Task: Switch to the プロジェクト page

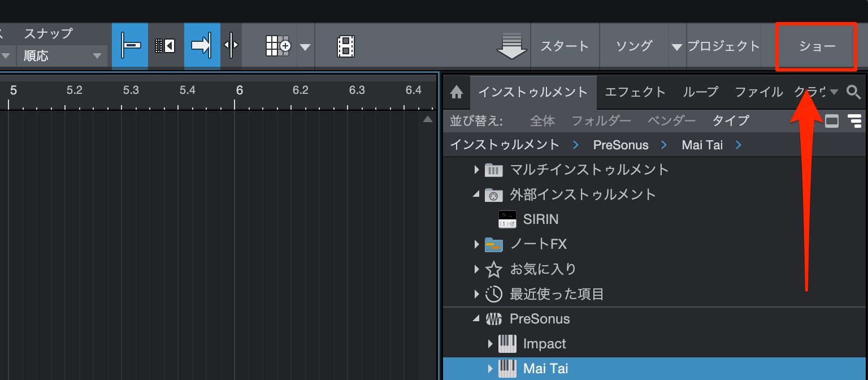Action: pyautogui.click(x=724, y=46)
